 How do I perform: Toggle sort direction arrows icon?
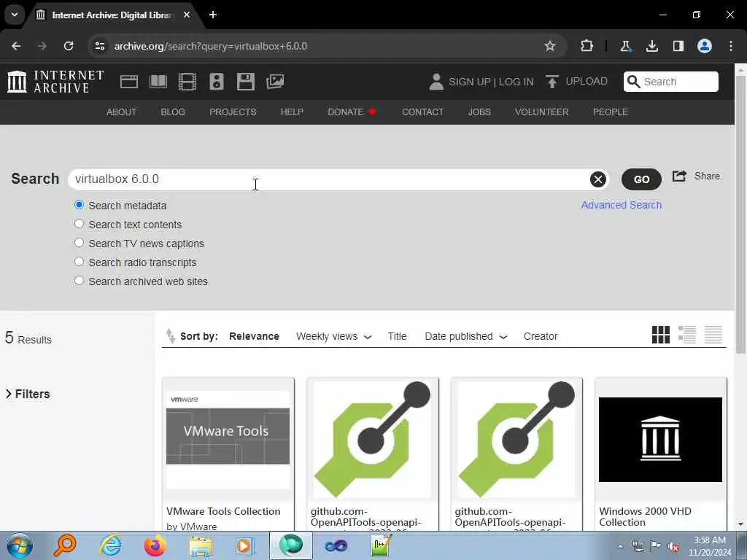coord(170,335)
